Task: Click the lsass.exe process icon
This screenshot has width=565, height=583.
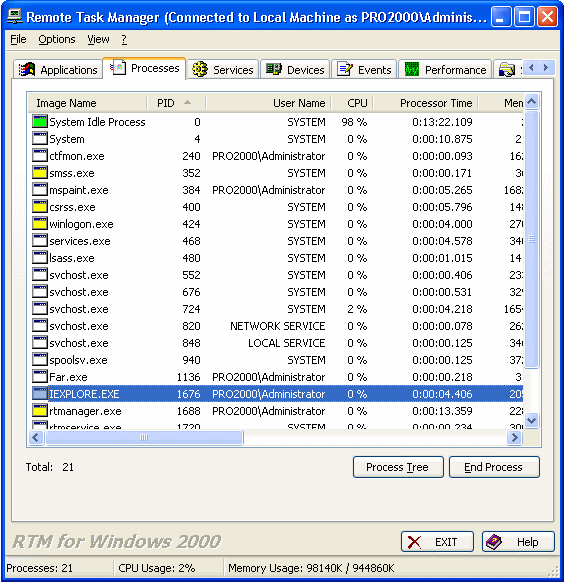Action: [x=40, y=258]
